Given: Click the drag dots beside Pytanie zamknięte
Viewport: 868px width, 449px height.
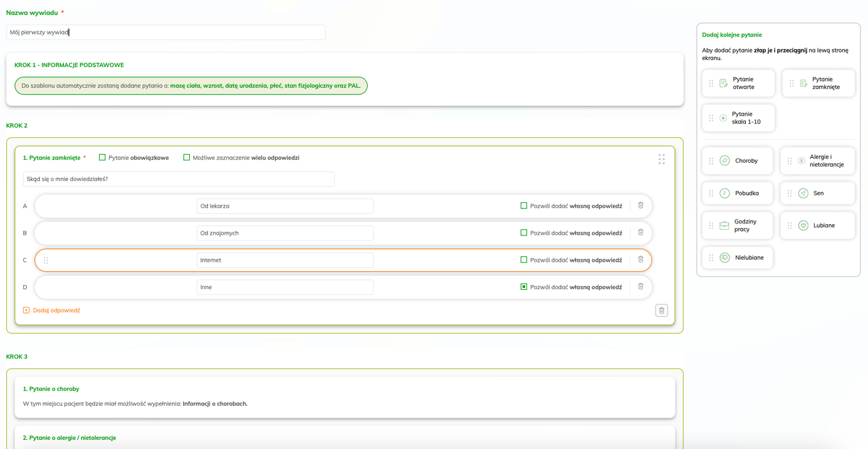Looking at the screenshot, I should point(792,83).
